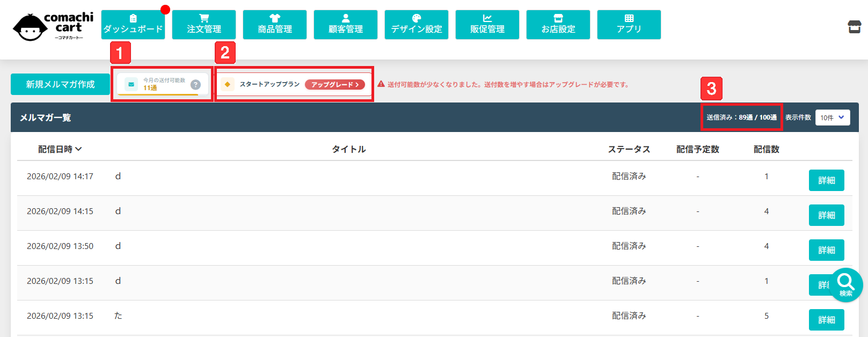Select the 2026/02/09 13:15 た row
This screenshot has width=868, height=337.
coord(322,316)
